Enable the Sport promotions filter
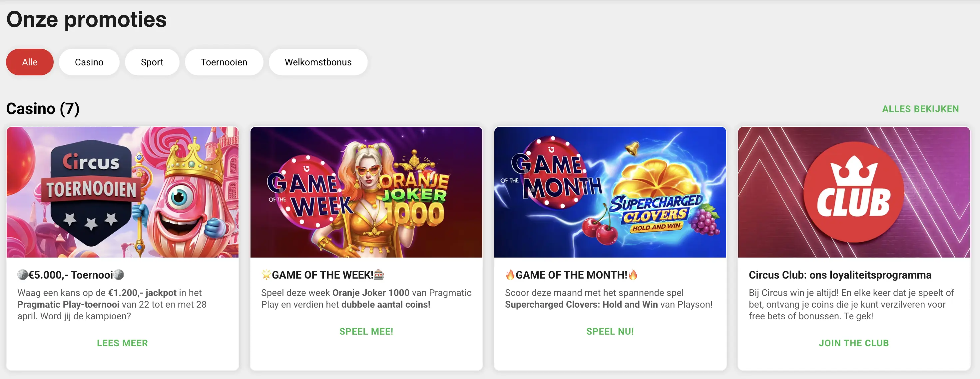 (152, 62)
